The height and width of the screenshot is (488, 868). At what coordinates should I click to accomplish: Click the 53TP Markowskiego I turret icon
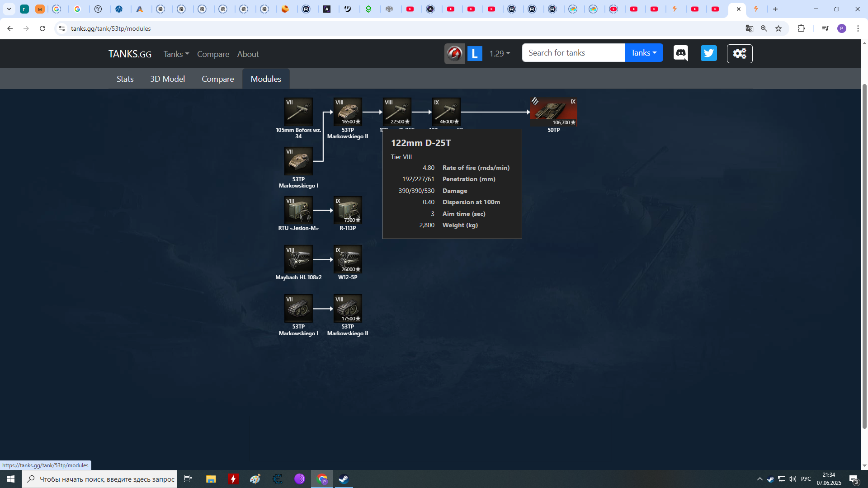coord(298,161)
